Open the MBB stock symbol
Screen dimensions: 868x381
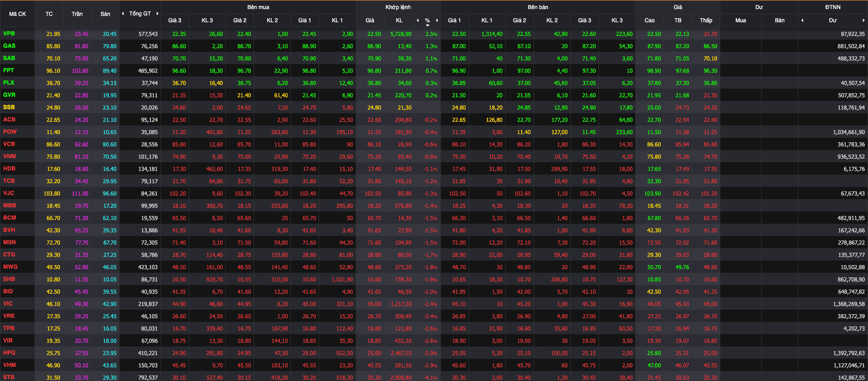tap(10, 206)
